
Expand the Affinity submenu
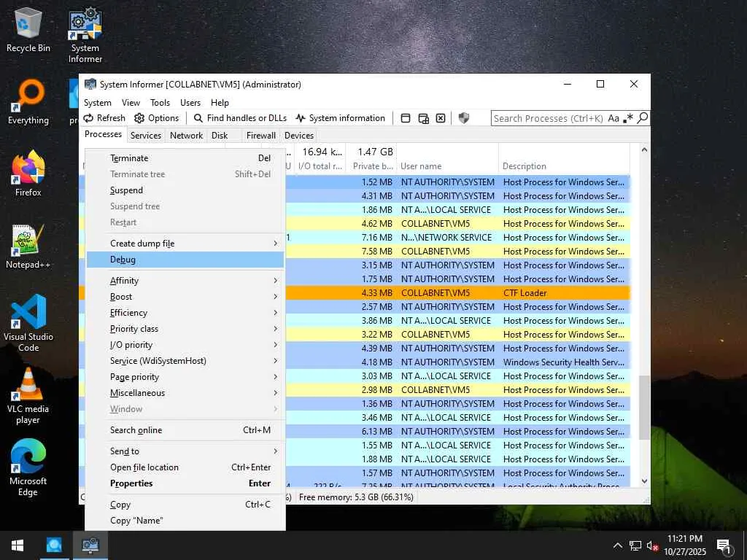pyautogui.click(x=185, y=281)
